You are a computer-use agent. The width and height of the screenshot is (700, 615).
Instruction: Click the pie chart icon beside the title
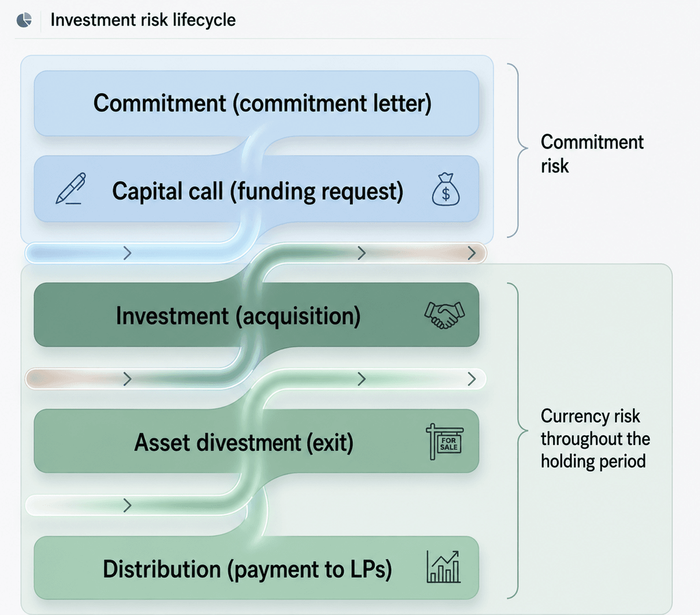(24, 20)
